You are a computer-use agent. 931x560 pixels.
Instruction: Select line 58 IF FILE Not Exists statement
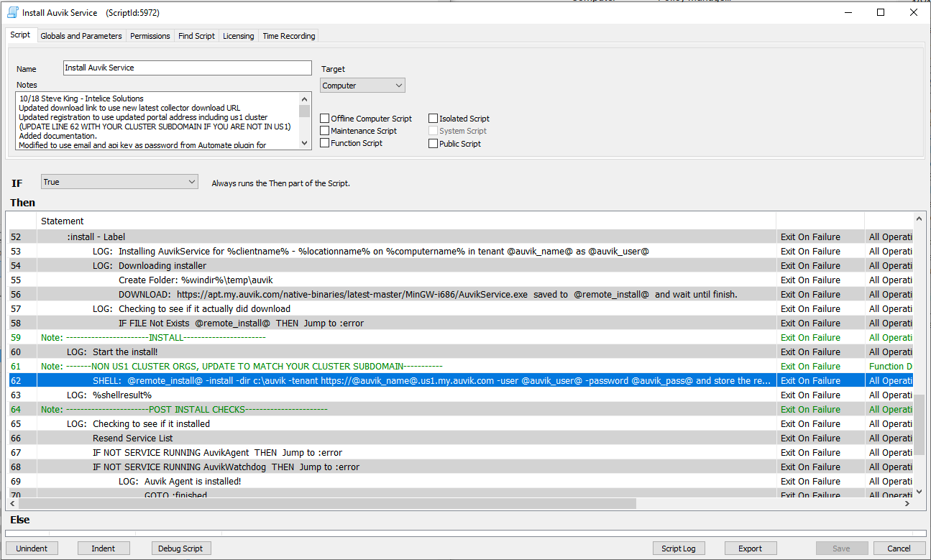(x=460, y=323)
